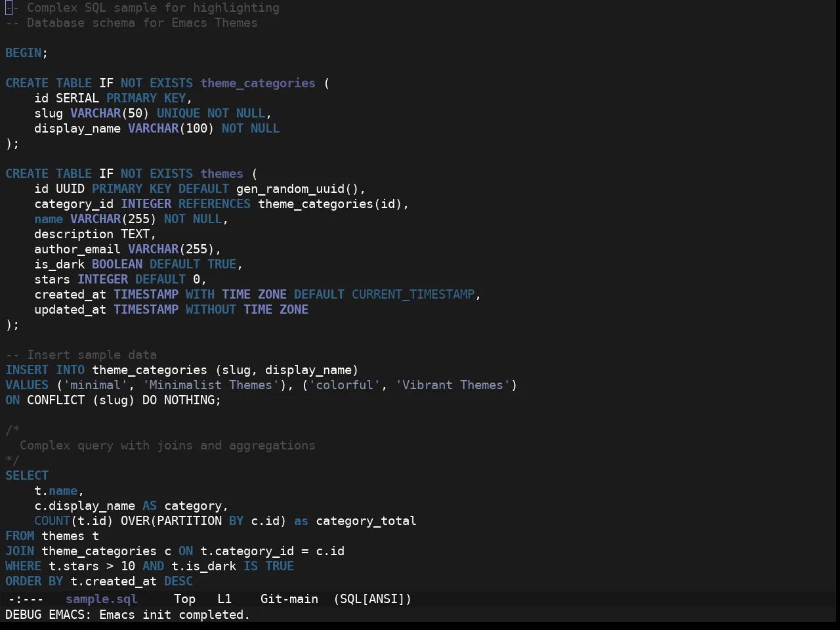Click the sample.sql buffer name in mode line
The width and height of the screenshot is (840, 630).
pyautogui.click(x=102, y=598)
